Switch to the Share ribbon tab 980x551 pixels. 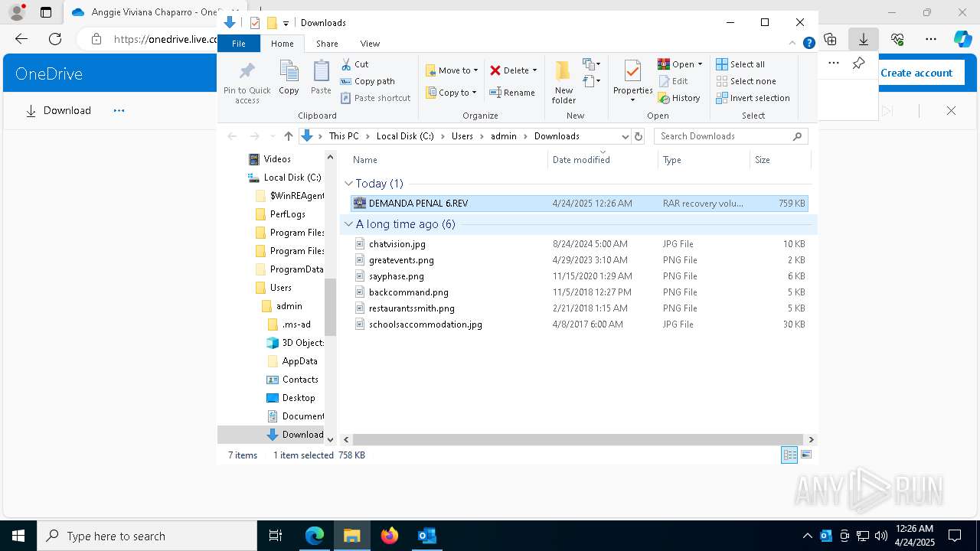point(327,44)
